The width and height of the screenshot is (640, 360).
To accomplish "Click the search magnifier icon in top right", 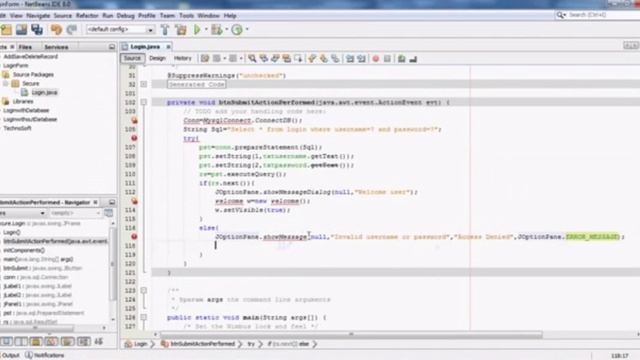I will (560, 15).
